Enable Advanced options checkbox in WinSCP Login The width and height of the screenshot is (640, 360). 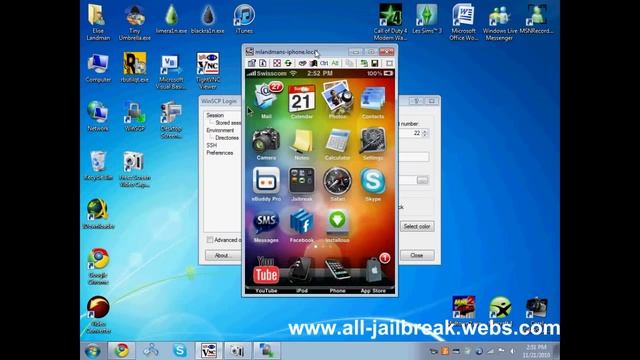tap(210, 240)
